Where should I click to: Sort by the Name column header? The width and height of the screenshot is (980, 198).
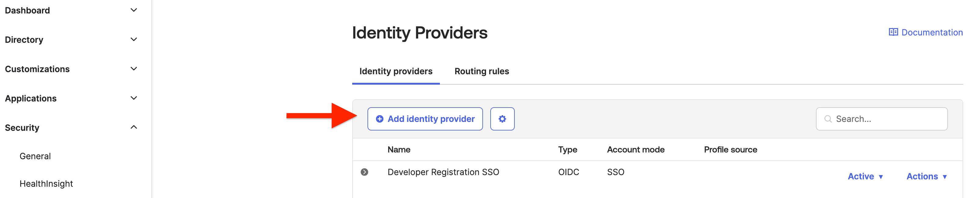point(398,149)
